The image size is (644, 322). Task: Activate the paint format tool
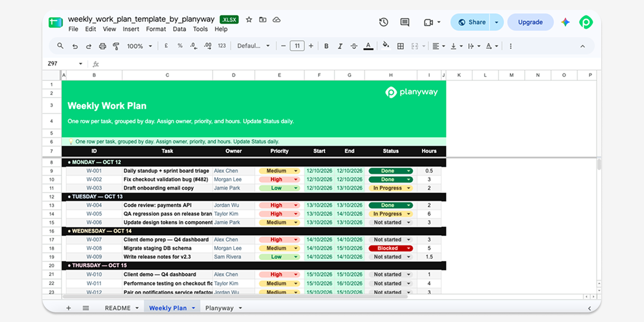116,46
